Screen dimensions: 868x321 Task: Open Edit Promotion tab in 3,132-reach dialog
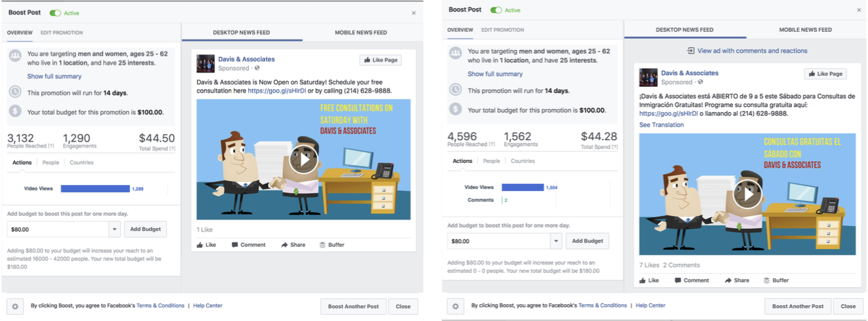[62, 33]
